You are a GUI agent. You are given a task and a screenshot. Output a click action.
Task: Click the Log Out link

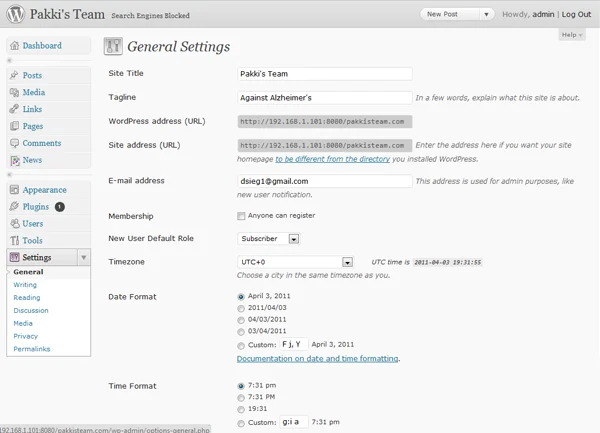pyautogui.click(x=576, y=15)
